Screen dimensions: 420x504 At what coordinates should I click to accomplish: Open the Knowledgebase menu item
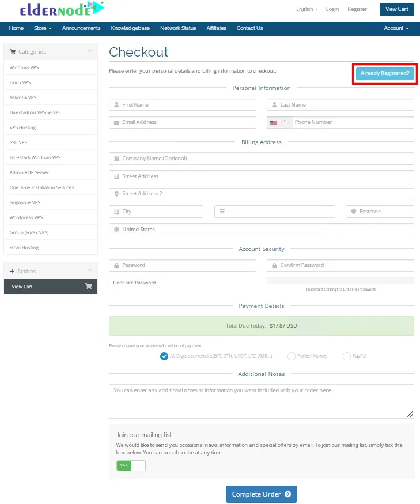tap(130, 28)
